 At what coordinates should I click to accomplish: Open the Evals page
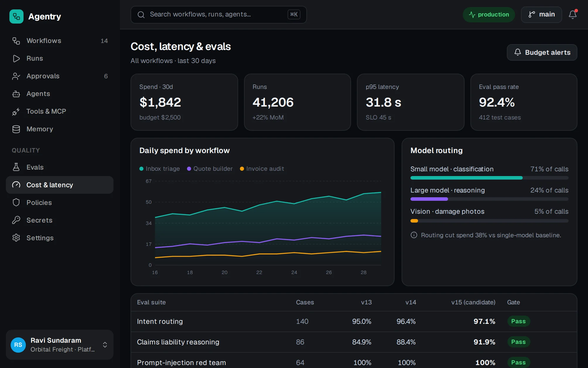click(x=60, y=167)
